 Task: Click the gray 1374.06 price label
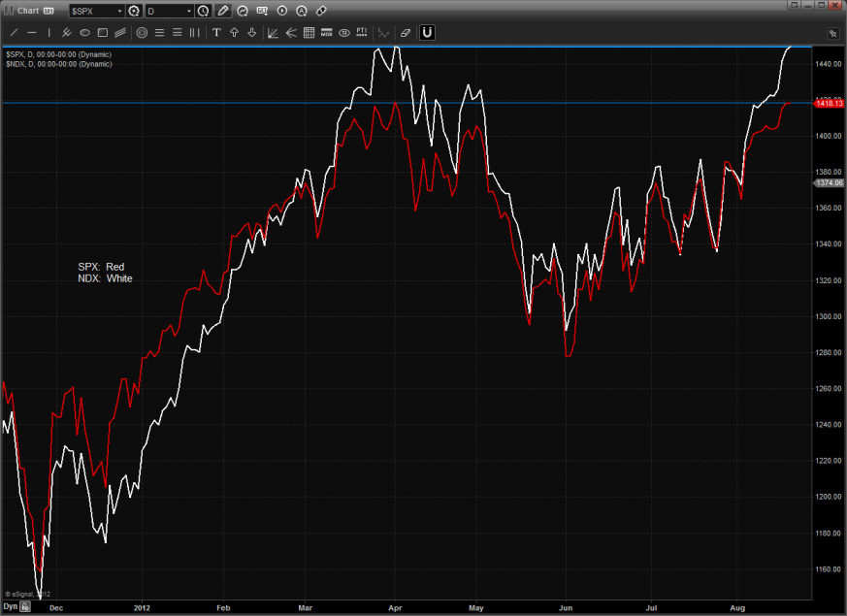[x=829, y=183]
